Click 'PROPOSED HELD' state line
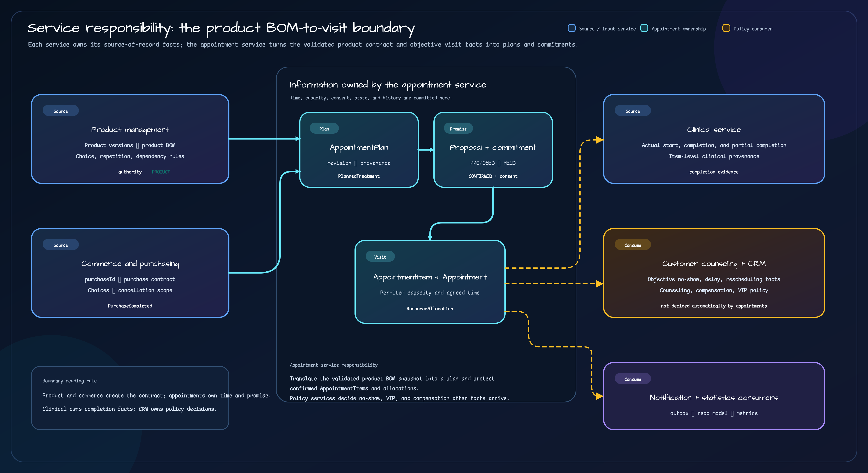868x473 pixels. [x=493, y=163]
